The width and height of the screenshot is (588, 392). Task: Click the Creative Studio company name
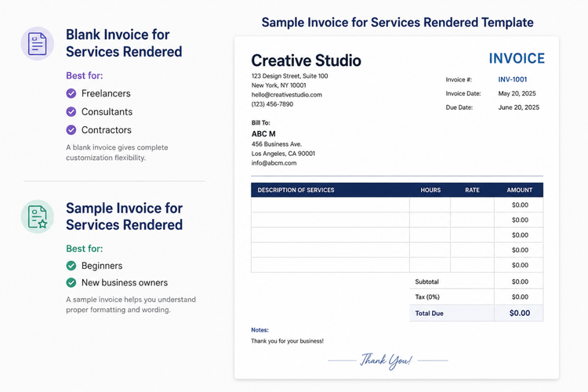pyautogui.click(x=306, y=60)
